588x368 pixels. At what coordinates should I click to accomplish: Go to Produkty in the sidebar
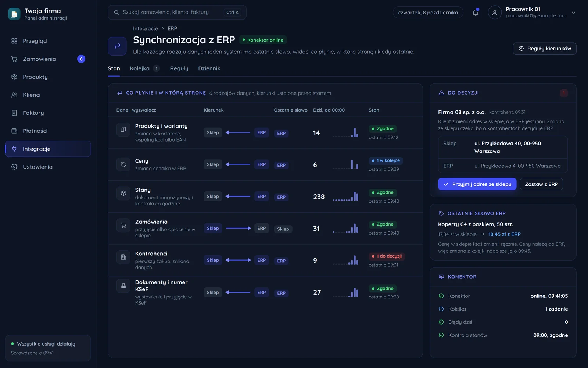point(48,77)
